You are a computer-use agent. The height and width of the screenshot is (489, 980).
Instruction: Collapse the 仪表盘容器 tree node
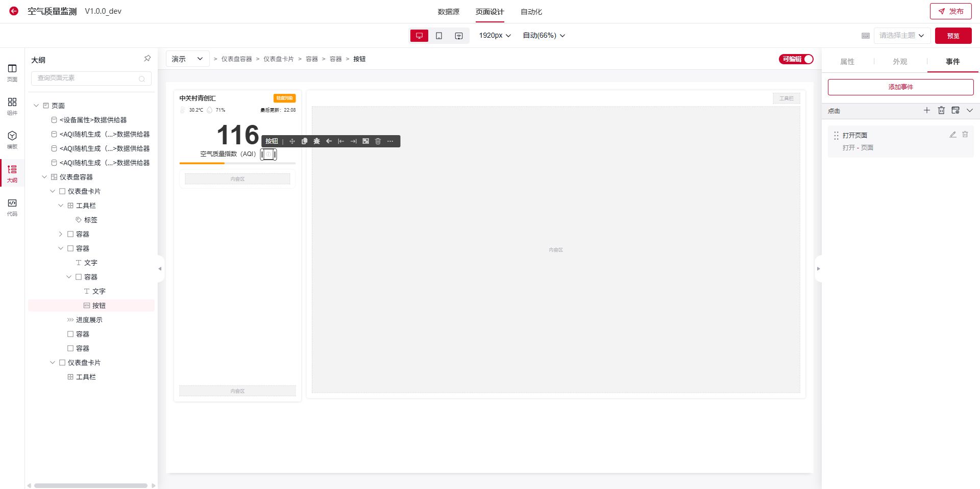tap(44, 177)
